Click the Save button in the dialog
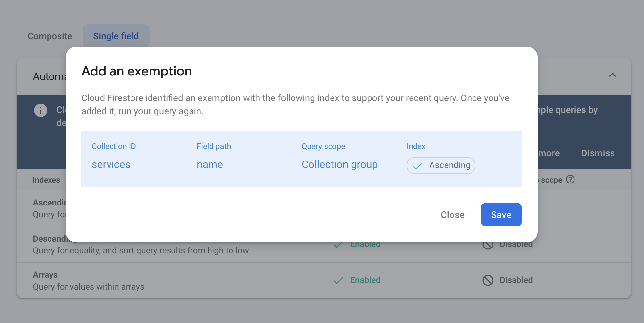This screenshot has height=323, width=644. tap(501, 215)
